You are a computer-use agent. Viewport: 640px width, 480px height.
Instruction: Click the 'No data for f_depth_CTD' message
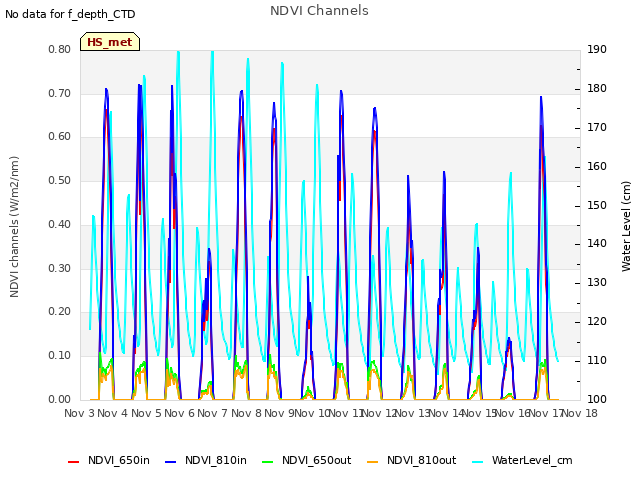tap(70, 14)
